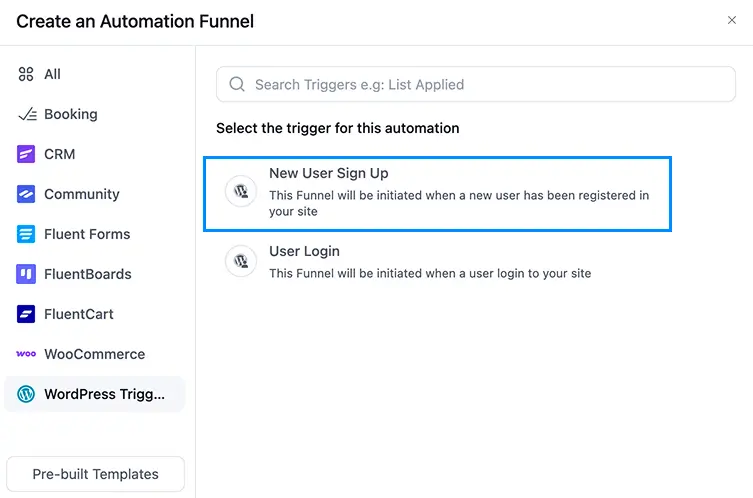Open the FluentCart category
753x498 pixels.
coord(95,314)
